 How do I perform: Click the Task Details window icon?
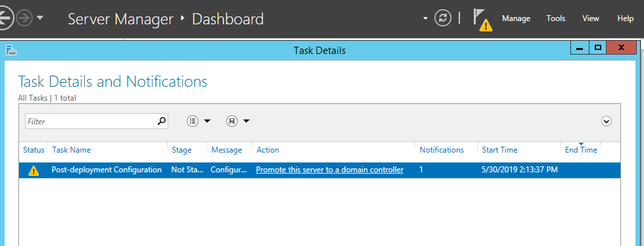coord(11,50)
